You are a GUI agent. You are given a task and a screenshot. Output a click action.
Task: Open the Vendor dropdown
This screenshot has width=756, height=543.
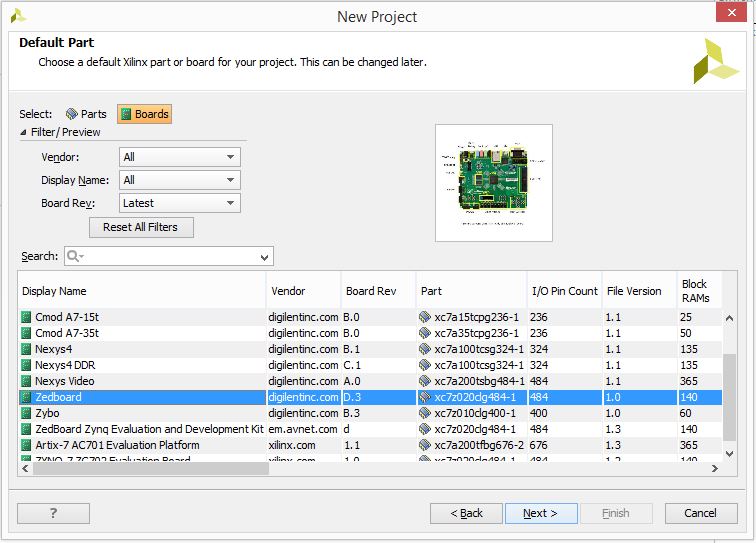pos(179,157)
